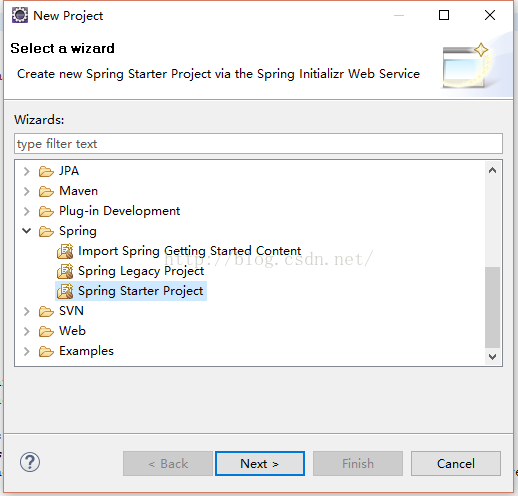This screenshot has height=496, width=518.
Task: Click the Maven folder icon
Action: point(46,191)
